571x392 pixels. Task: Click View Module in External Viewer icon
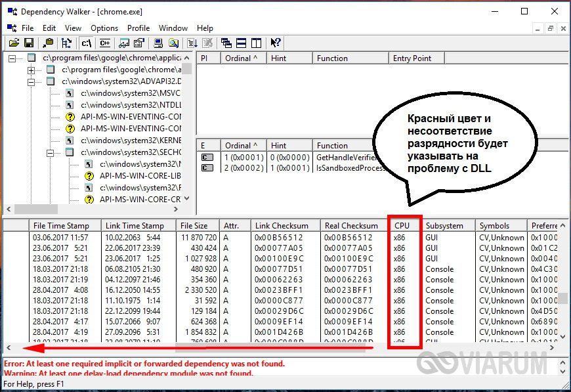click(x=124, y=43)
